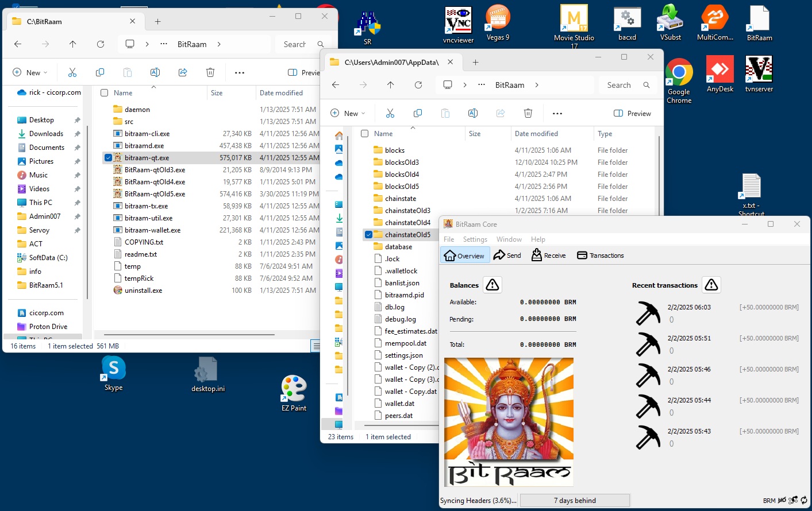Viewport: 812px width, 511px height.
Task: Open the File menu in BitRaam Core
Action: 449,239
